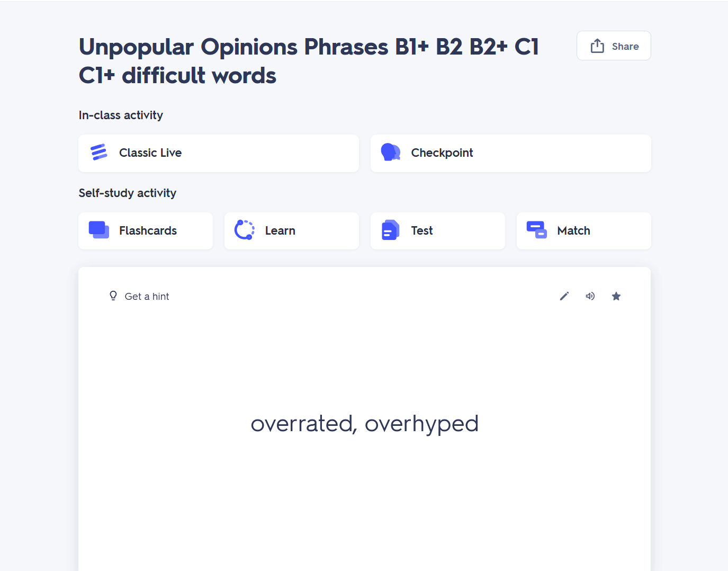The width and height of the screenshot is (728, 571).
Task: Click the Match tiles icon
Action: (536, 230)
